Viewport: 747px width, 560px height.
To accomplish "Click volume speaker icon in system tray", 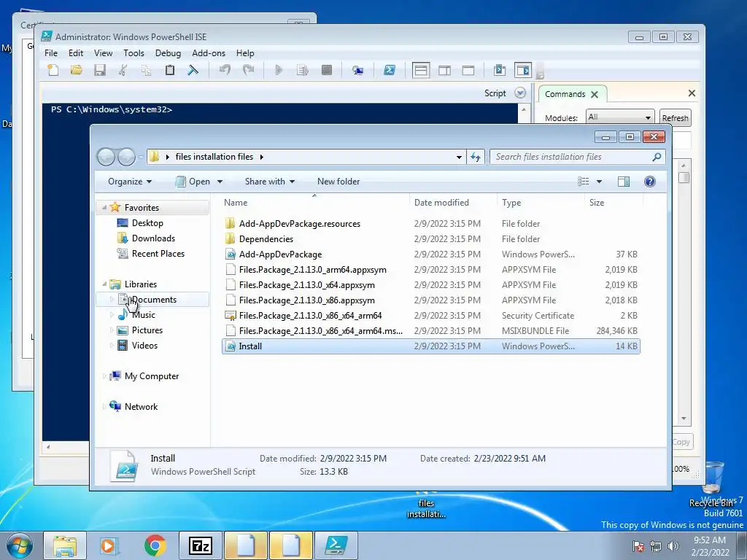I will [x=673, y=546].
